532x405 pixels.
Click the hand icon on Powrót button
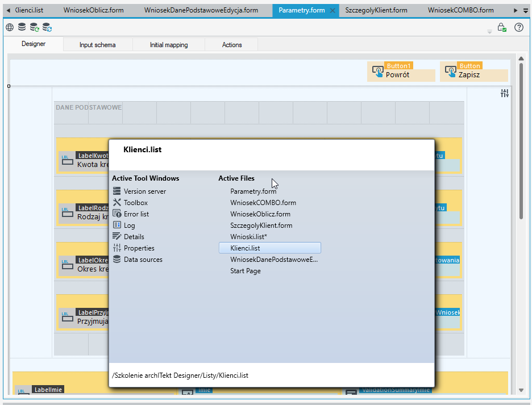[x=377, y=72]
